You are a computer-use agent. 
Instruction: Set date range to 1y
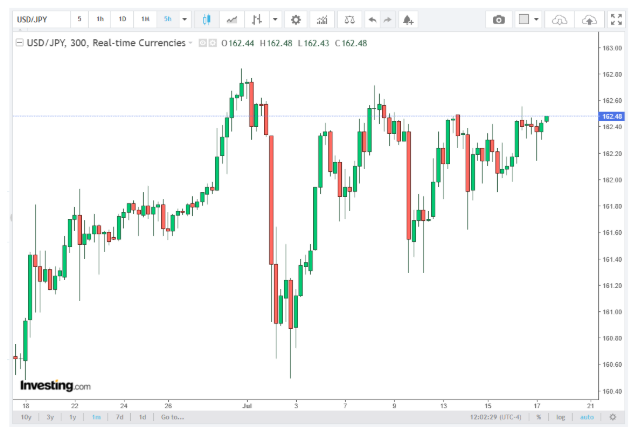[73, 417]
